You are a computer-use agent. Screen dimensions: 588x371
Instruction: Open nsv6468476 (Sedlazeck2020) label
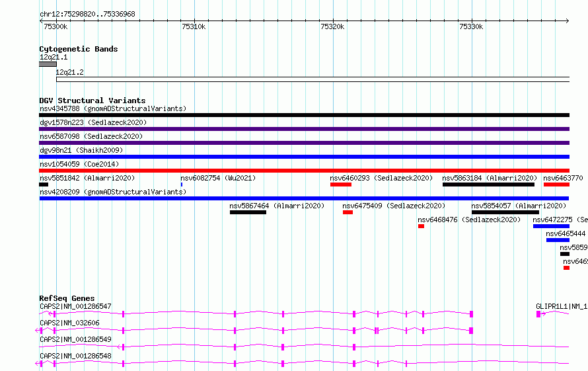[469, 220]
